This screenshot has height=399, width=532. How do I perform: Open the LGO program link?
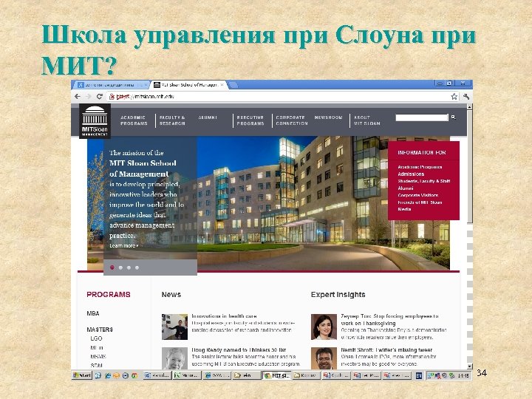96,338
